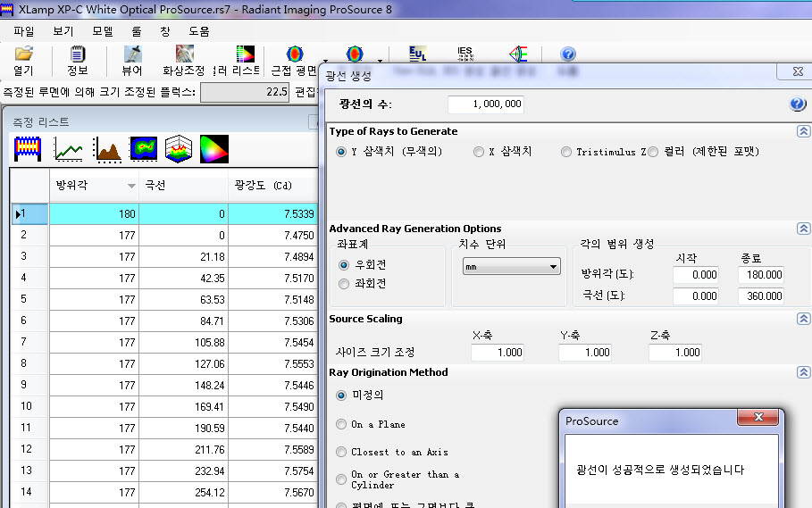Click the cell showing 21.18

coord(183,256)
